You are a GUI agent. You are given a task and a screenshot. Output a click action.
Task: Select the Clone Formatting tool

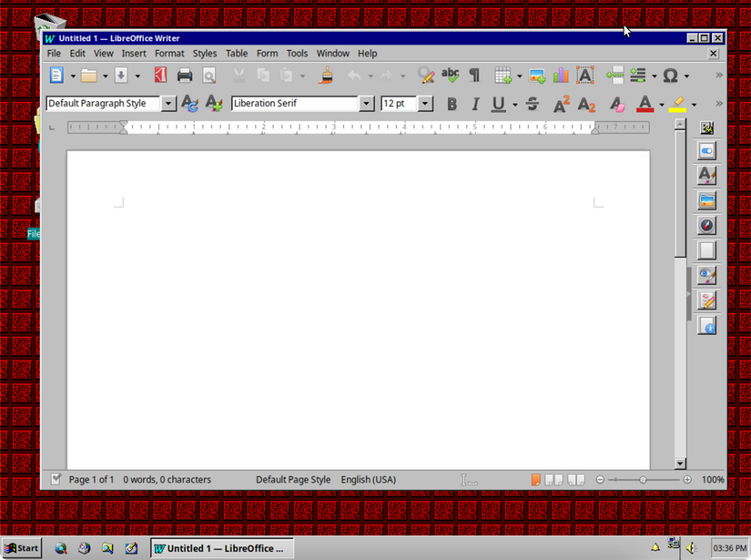click(325, 76)
